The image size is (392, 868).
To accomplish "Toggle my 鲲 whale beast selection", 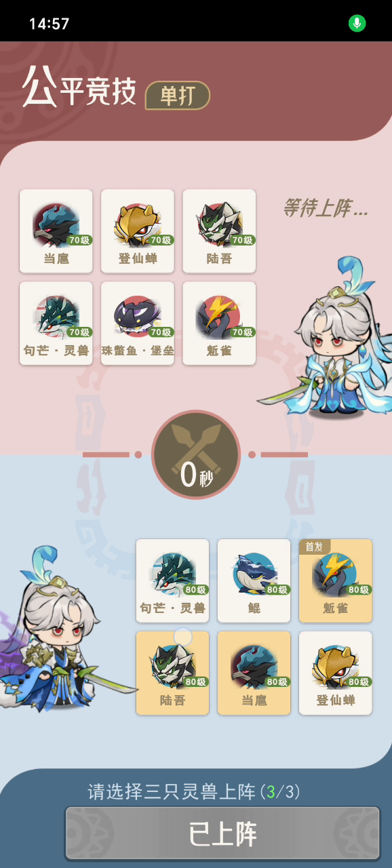I will (x=254, y=581).
